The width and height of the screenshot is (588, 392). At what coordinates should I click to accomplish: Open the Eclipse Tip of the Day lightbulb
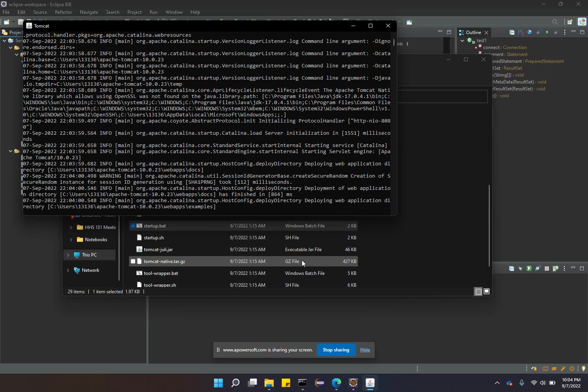583,369
